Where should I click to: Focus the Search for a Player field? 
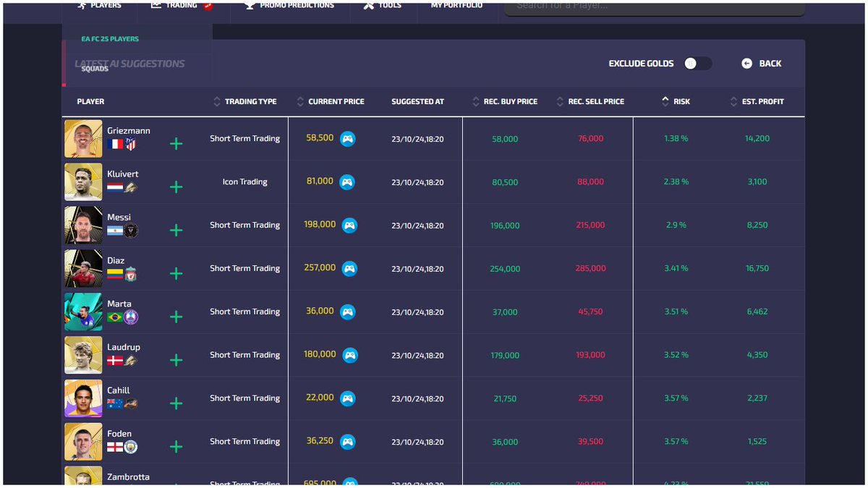tap(655, 7)
